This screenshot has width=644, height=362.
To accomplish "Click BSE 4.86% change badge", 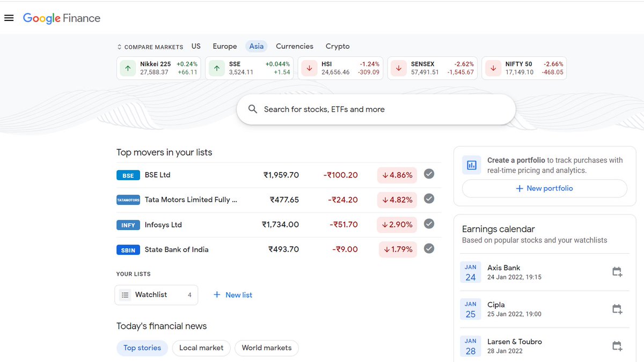I will click(x=397, y=175).
